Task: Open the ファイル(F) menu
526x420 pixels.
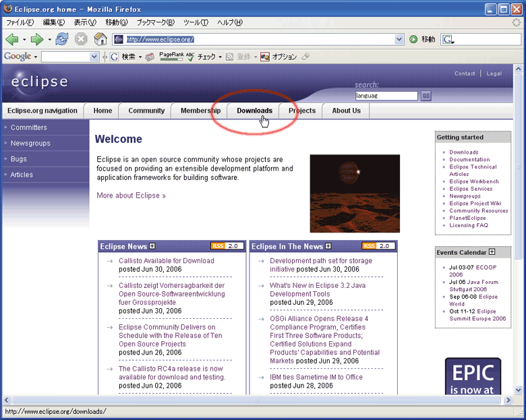Action: tap(20, 22)
